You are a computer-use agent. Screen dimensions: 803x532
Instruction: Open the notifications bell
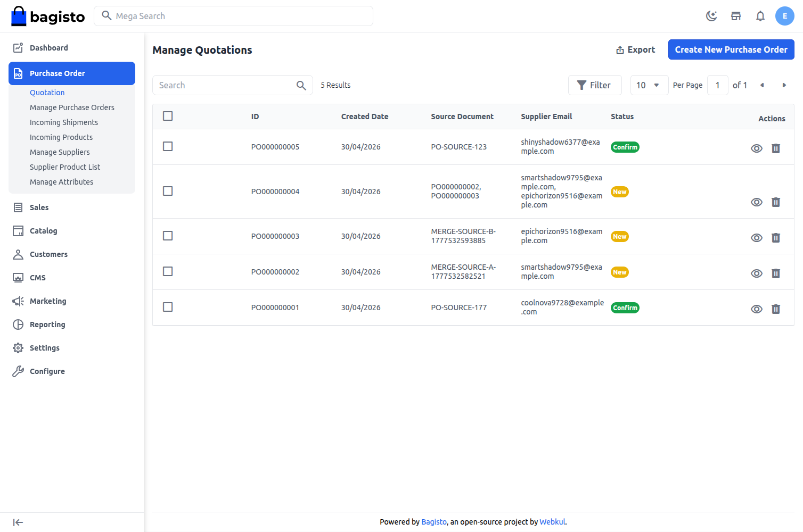click(x=760, y=16)
